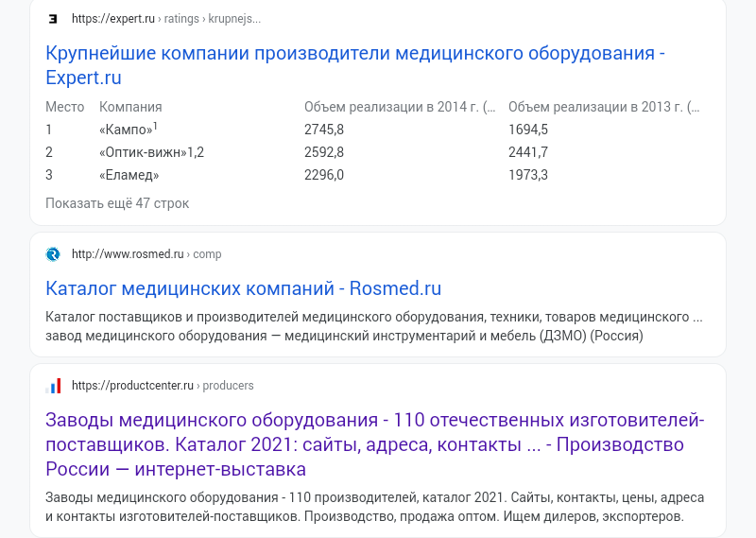Select the value 2592,8
The width and height of the screenshot is (756, 538).
pyautogui.click(x=324, y=152)
